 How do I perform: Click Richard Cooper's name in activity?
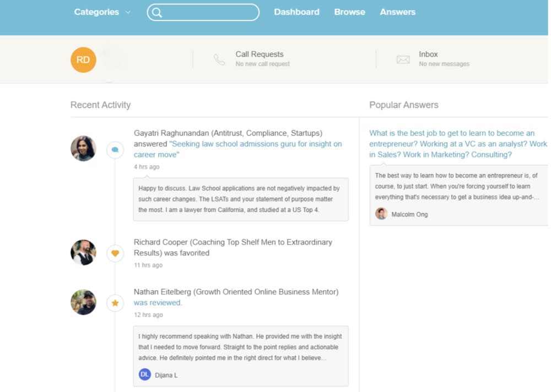coord(160,242)
